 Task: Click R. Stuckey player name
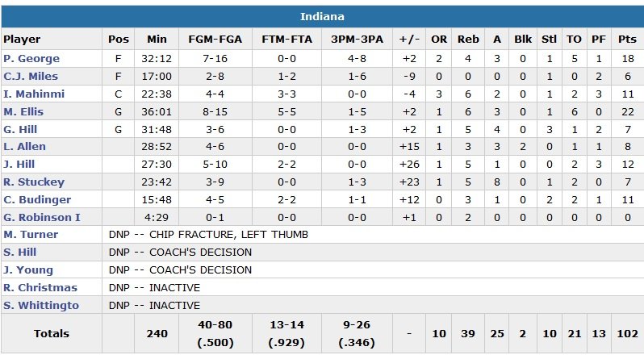click(30, 182)
